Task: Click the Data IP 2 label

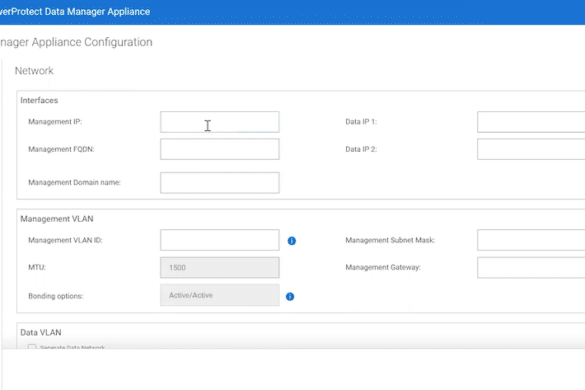Action: [x=361, y=149]
